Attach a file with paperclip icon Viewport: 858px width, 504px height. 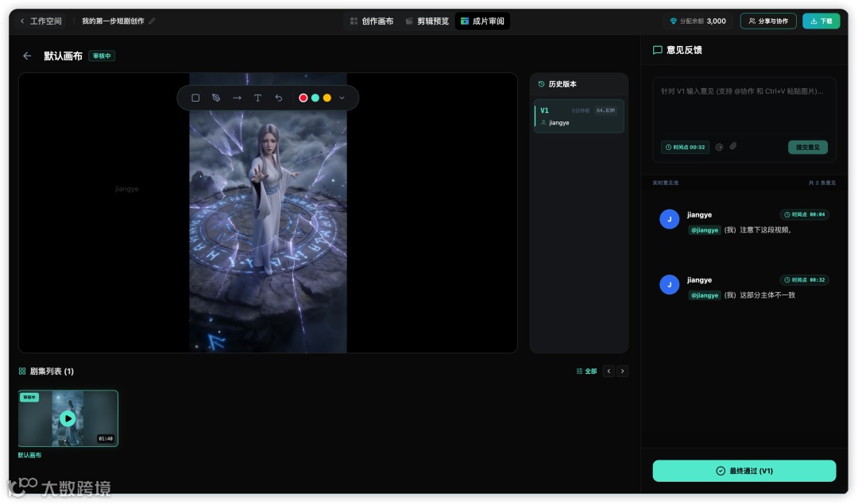click(x=733, y=146)
